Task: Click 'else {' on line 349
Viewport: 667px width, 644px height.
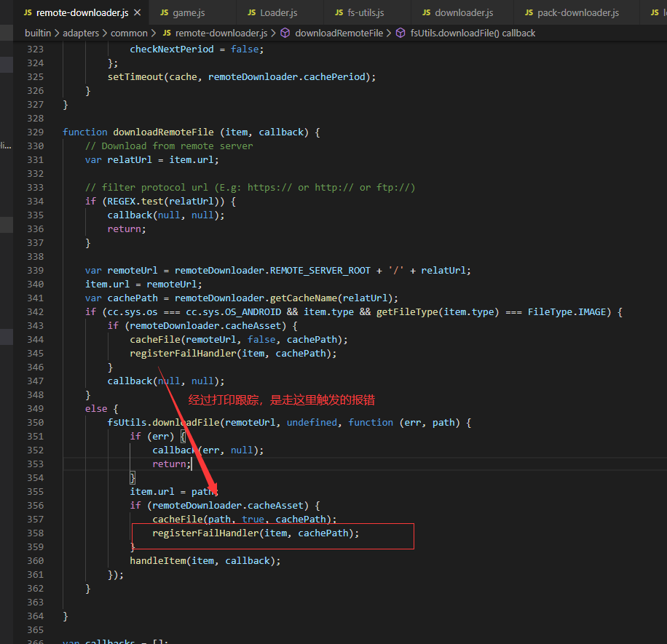Action: pos(102,408)
